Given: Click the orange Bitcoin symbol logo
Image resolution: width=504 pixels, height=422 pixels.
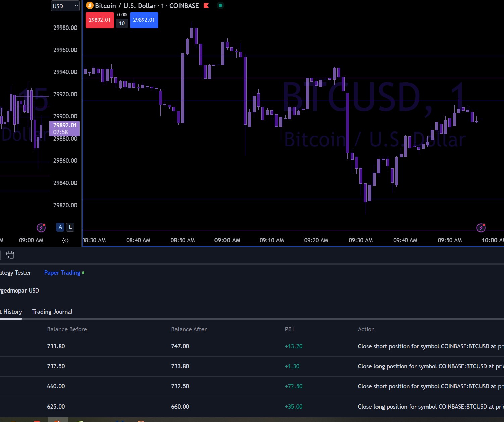Looking at the screenshot, I should click(90, 6).
